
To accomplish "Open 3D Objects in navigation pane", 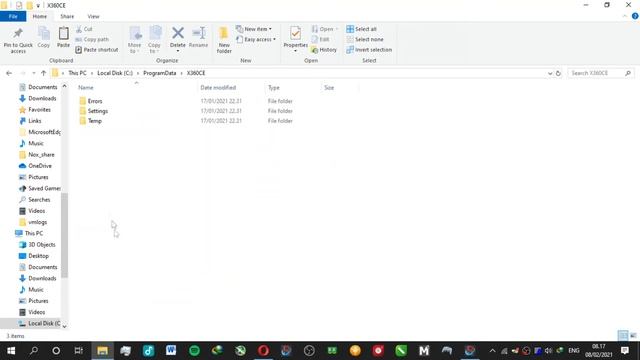I will click(37, 245).
